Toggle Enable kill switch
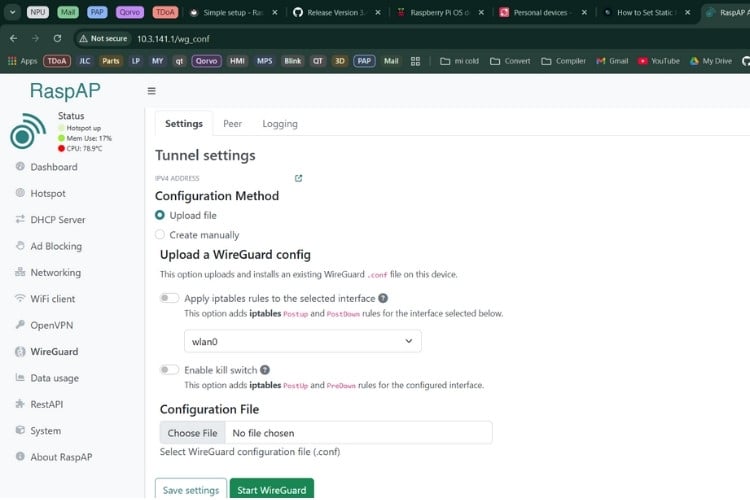 (169, 370)
